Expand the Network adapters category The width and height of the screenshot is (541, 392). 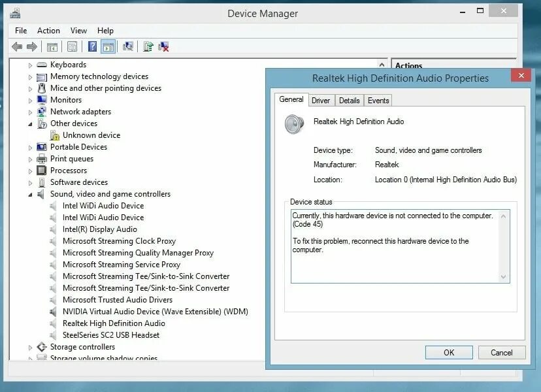30,112
